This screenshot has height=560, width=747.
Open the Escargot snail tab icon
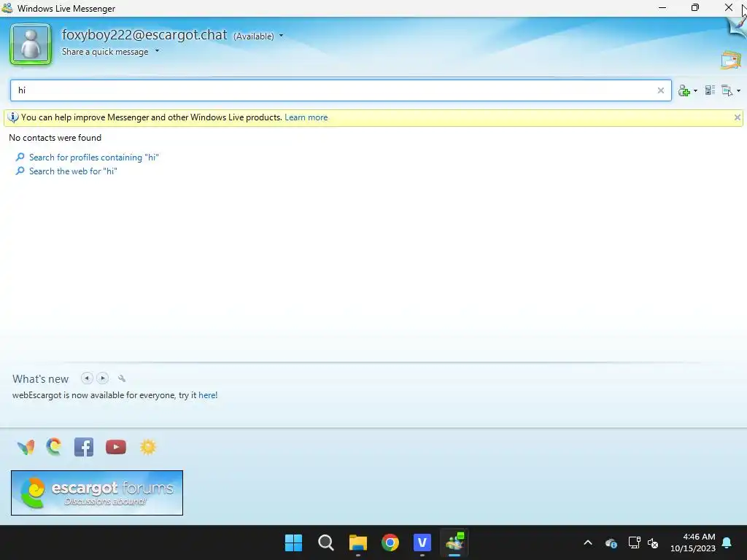(x=54, y=447)
